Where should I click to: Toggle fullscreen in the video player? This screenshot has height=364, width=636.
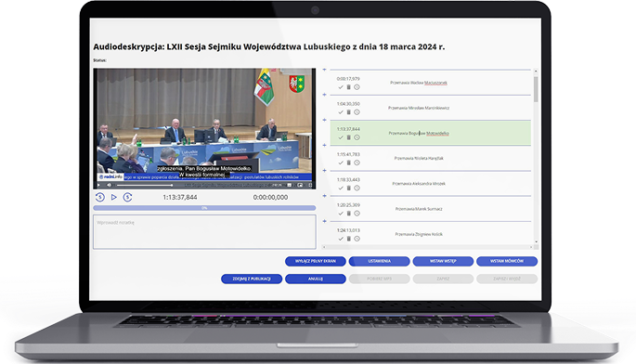(x=310, y=185)
